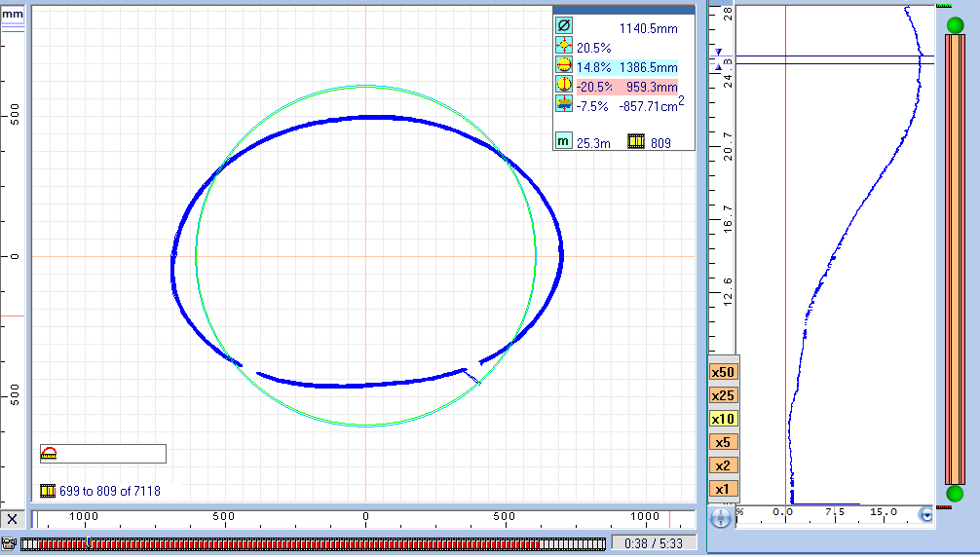Click the 1386.5mm horizontal diameter value

coord(648,67)
